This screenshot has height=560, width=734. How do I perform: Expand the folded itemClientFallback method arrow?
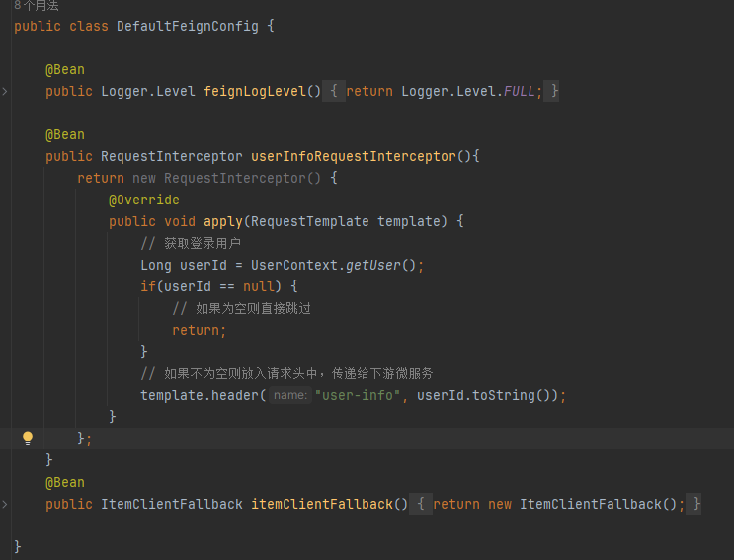[5, 505]
